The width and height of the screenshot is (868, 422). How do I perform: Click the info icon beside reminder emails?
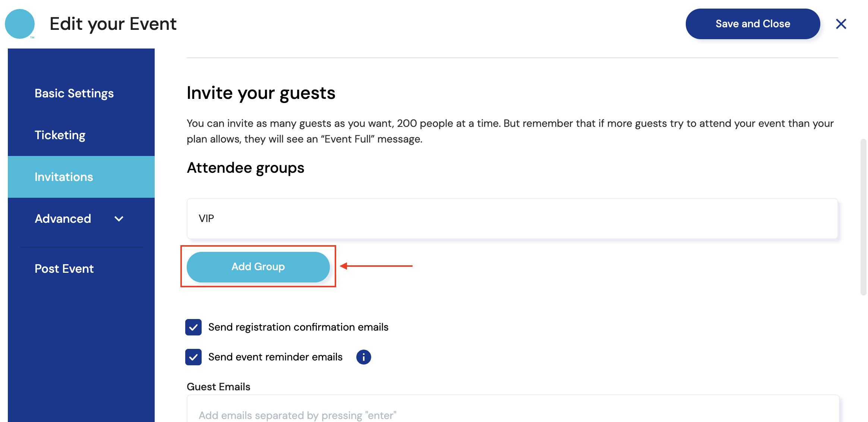point(363,357)
